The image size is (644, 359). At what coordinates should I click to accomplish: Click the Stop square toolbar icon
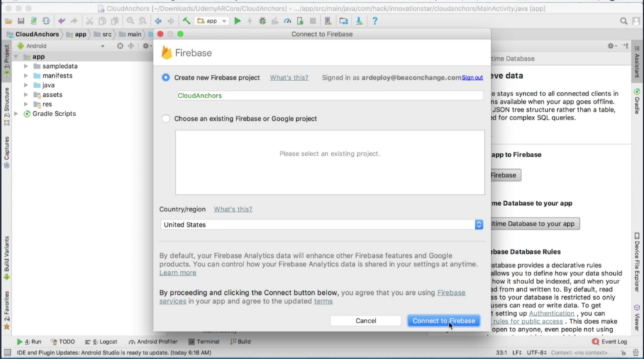point(313,21)
